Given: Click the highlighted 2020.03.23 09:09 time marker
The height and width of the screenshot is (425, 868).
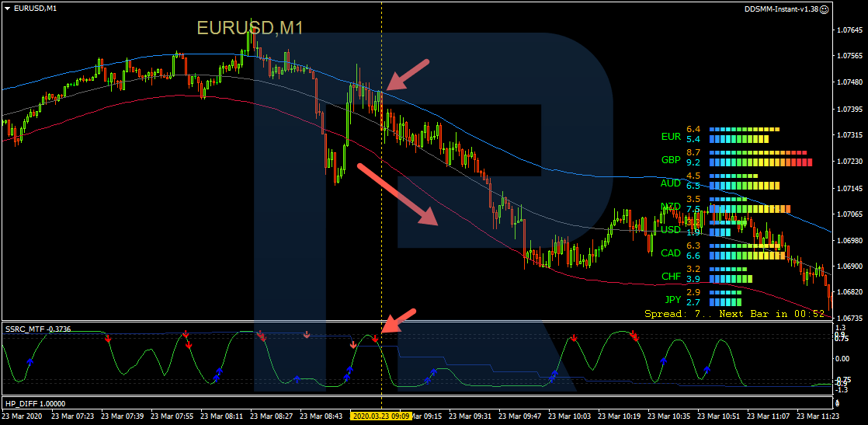Looking at the screenshot, I should click(380, 416).
